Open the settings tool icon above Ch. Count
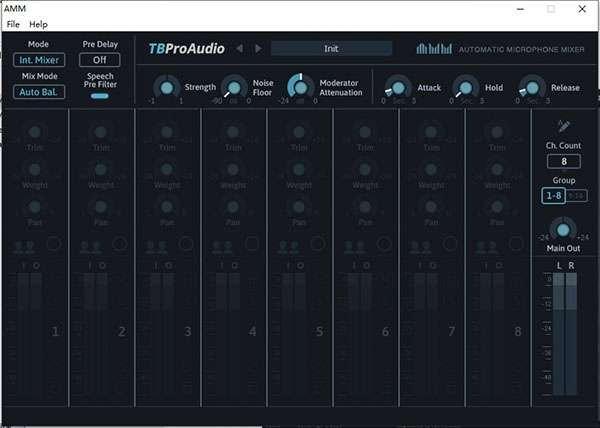Image resolution: width=600 pixels, height=428 pixels. tap(563, 126)
